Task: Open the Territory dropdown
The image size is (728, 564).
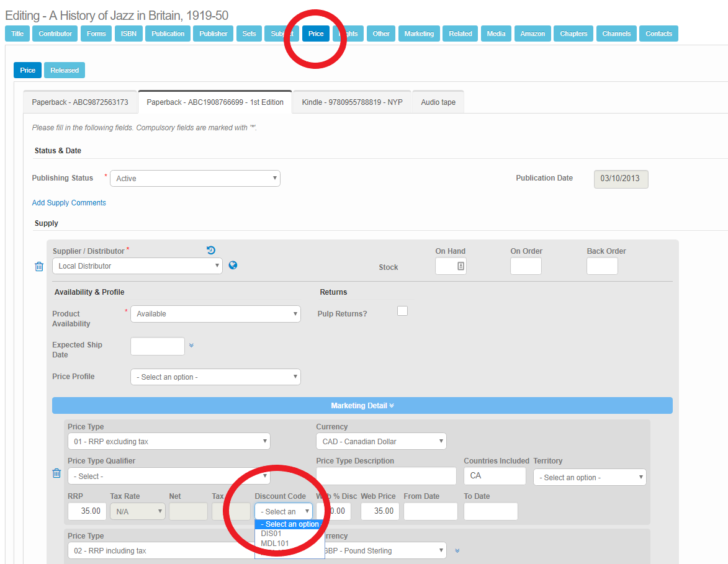Action: 590,478
